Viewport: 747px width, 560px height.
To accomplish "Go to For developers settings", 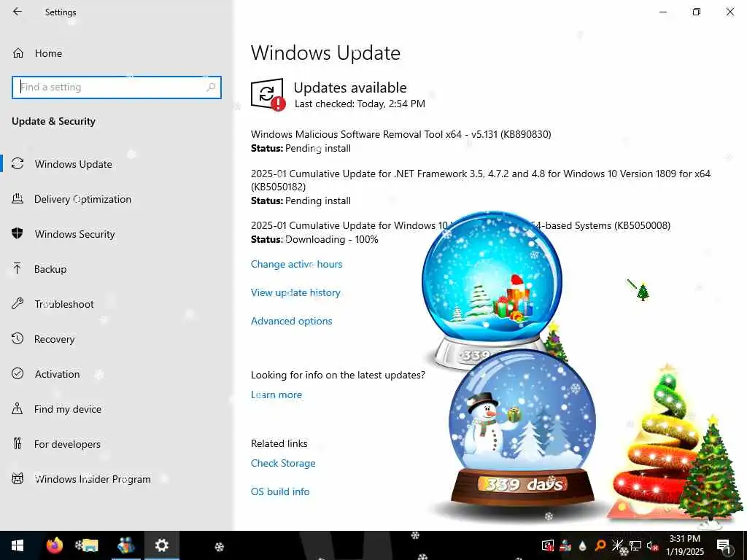I will [x=67, y=444].
